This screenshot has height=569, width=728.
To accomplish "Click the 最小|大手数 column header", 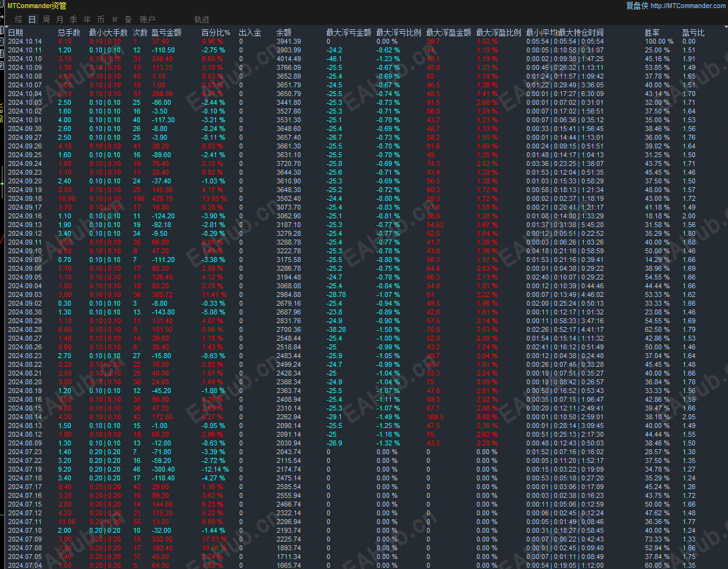I will tap(108, 32).
